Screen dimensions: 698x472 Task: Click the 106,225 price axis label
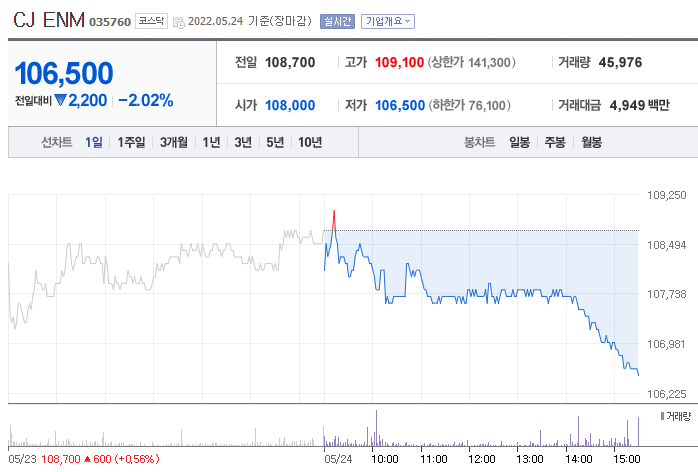pos(666,394)
